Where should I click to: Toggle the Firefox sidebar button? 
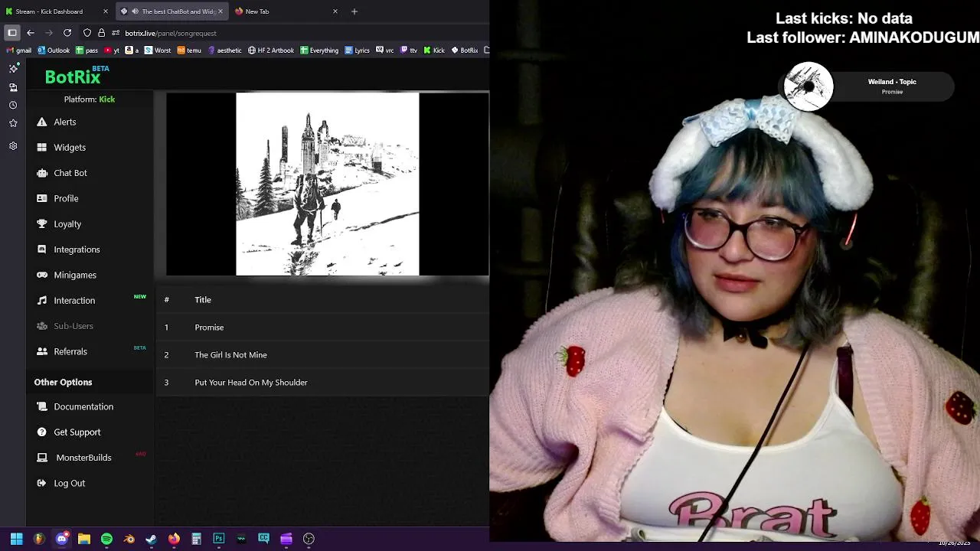tap(12, 33)
